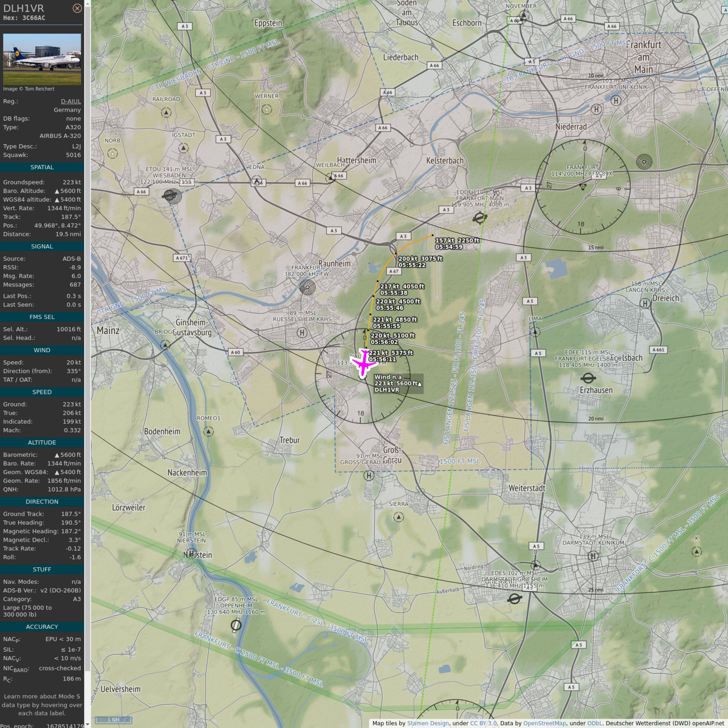The height and width of the screenshot is (728, 728).
Task: Click the SIERRA reporting point triangle
Action: click(398, 517)
